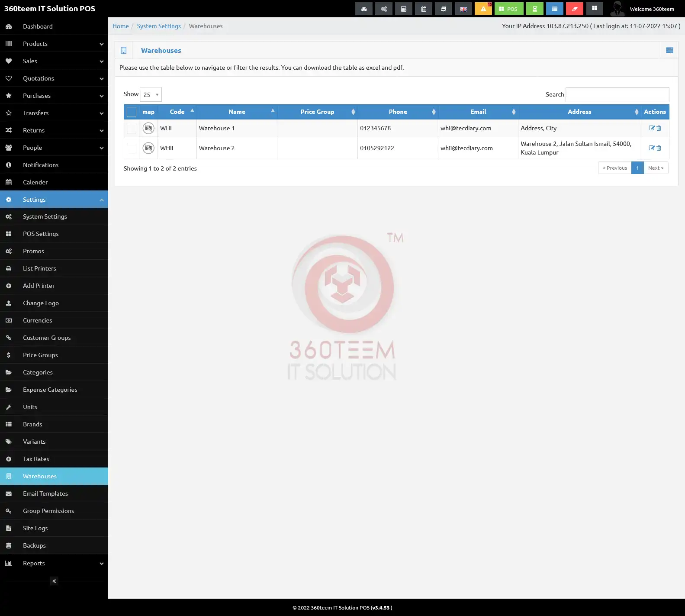
Task: Open the orange alerts warning icon
Action: coord(483,9)
